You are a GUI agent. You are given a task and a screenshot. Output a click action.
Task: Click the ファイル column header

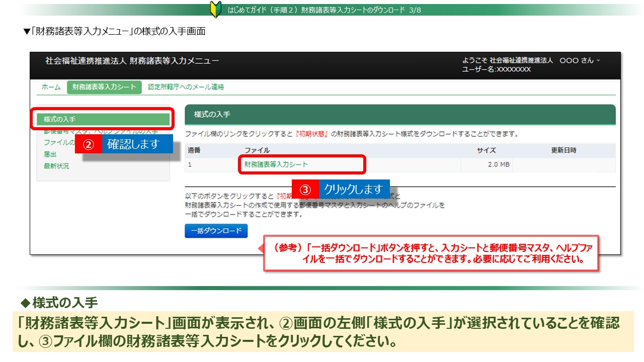[257, 150]
